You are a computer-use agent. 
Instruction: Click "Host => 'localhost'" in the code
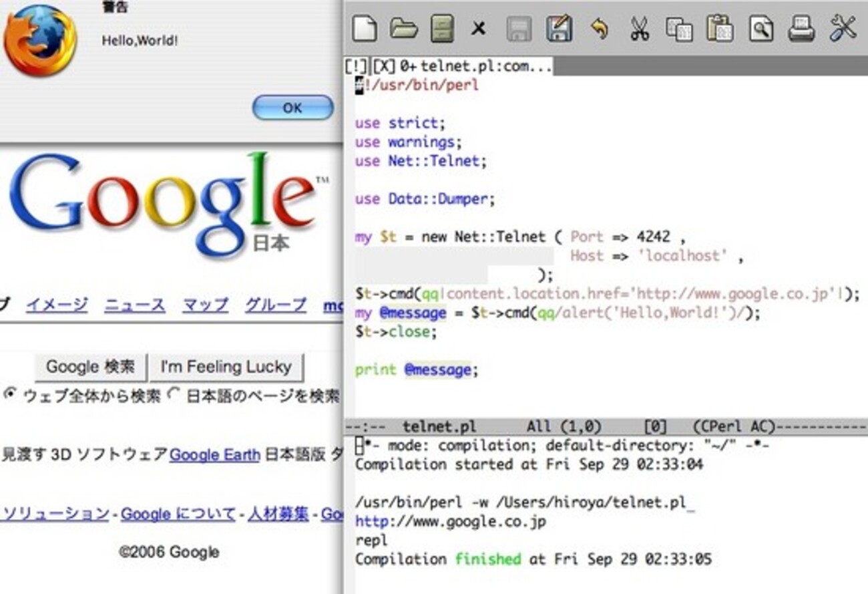coord(648,256)
